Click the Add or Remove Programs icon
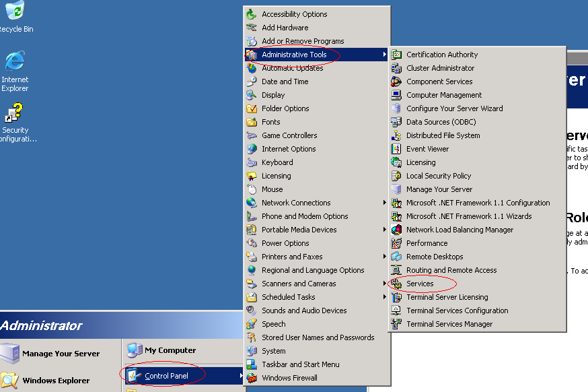Image resolution: width=588 pixels, height=392 pixels. coord(251,41)
